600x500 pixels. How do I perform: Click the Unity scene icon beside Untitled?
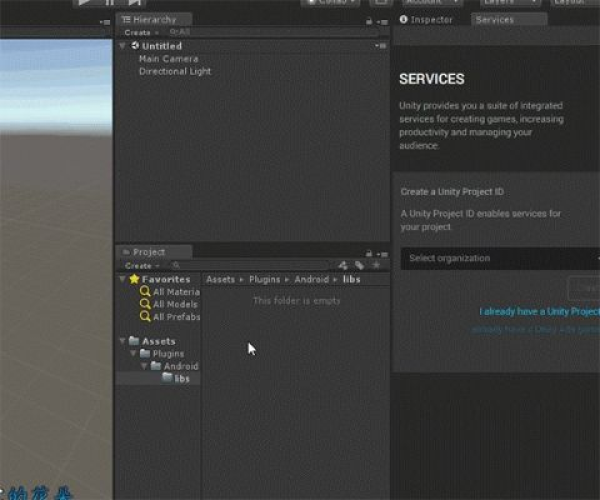tap(135, 46)
